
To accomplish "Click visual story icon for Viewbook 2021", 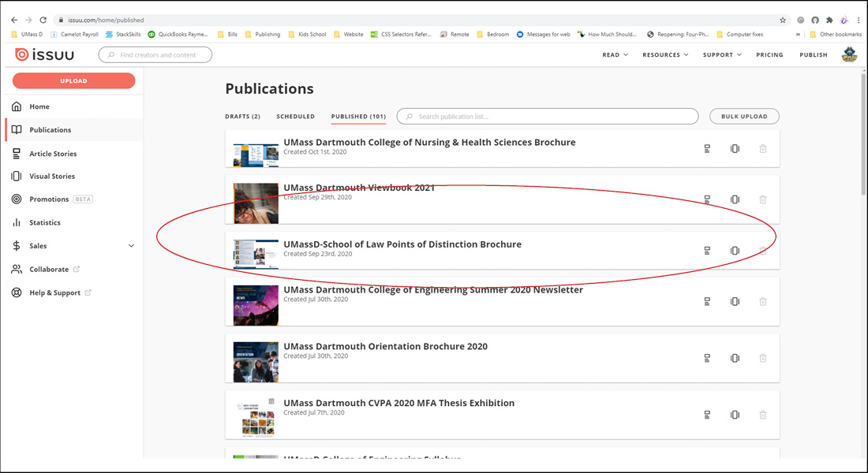I will pyautogui.click(x=735, y=199).
